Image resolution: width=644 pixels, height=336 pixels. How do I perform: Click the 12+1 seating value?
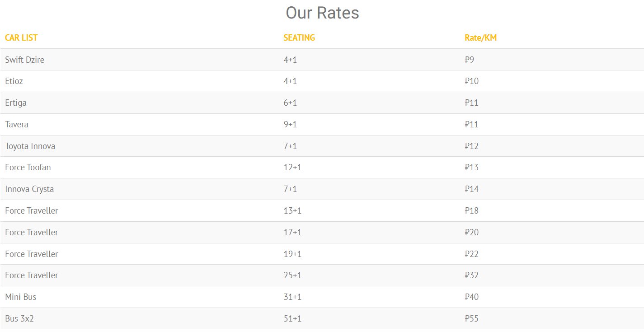[x=292, y=168]
